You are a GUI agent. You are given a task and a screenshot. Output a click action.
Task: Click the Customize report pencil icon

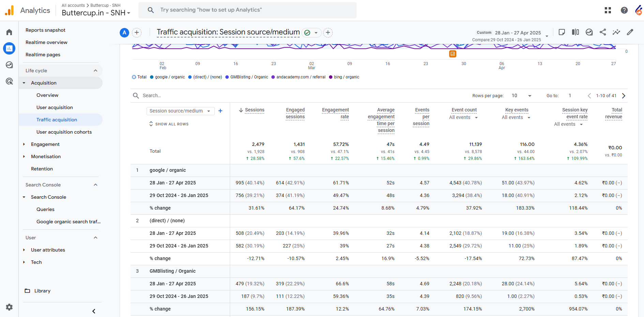[x=630, y=32]
